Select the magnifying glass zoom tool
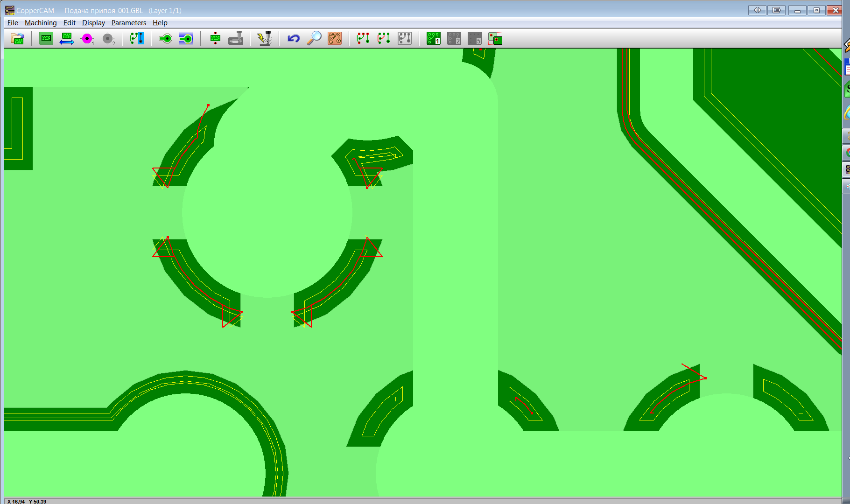 tap(314, 38)
